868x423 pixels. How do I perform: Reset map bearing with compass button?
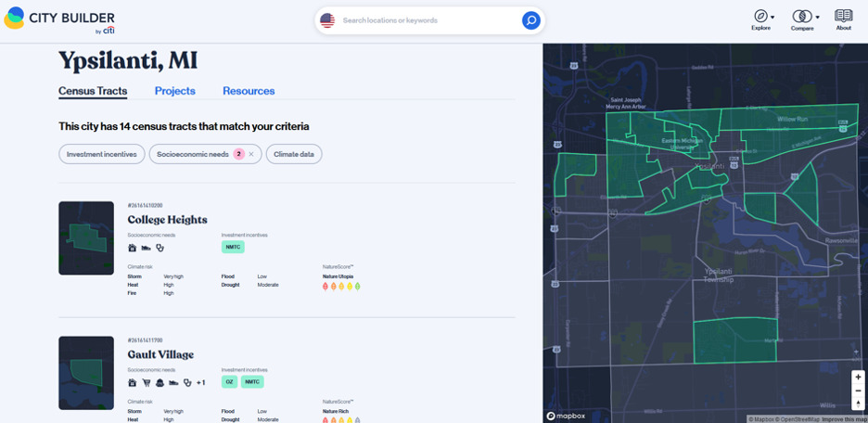tap(858, 404)
